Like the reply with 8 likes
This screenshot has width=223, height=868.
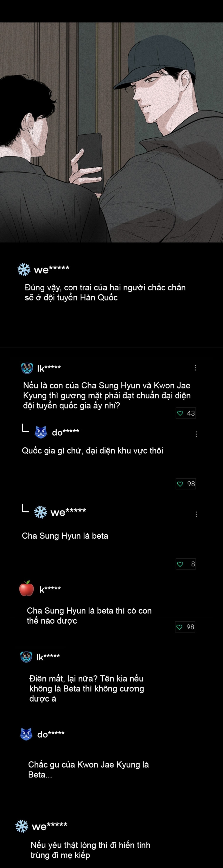tap(180, 564)
